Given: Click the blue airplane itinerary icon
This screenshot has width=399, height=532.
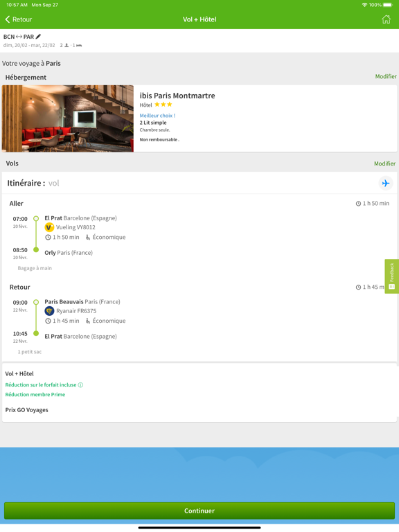Looking at the screenshot, I should tap(386, 183).
